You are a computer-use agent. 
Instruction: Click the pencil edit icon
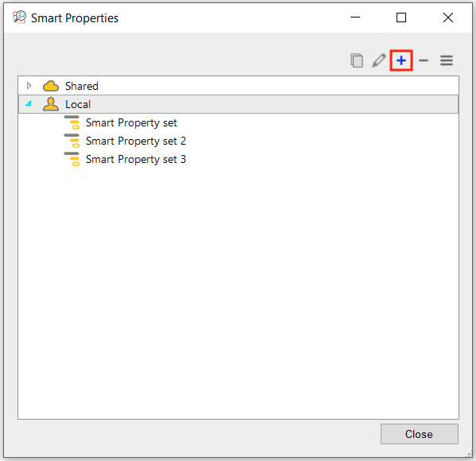[379, 60]
